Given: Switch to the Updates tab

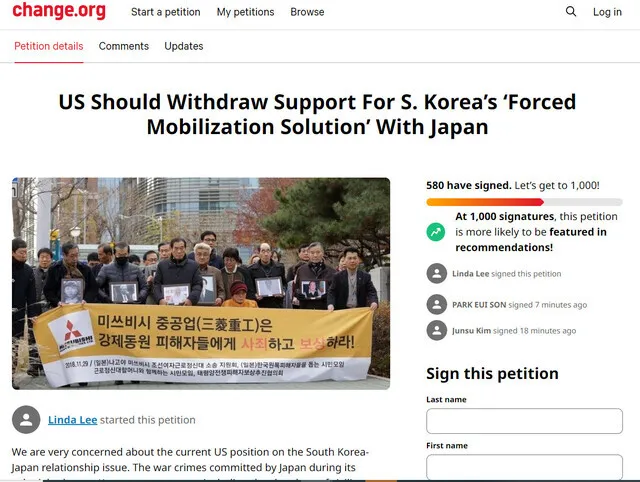Looking at the screenshot, I should point(184,46).
